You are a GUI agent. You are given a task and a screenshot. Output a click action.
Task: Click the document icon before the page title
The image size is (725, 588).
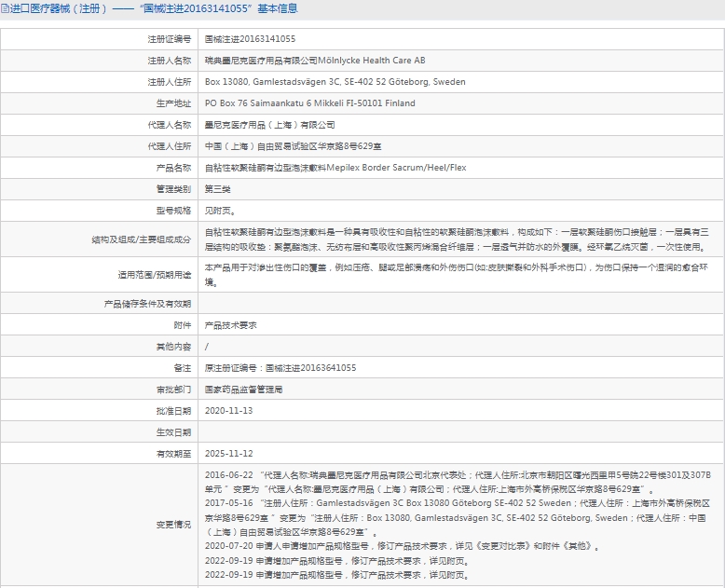(x=5, y=8)
